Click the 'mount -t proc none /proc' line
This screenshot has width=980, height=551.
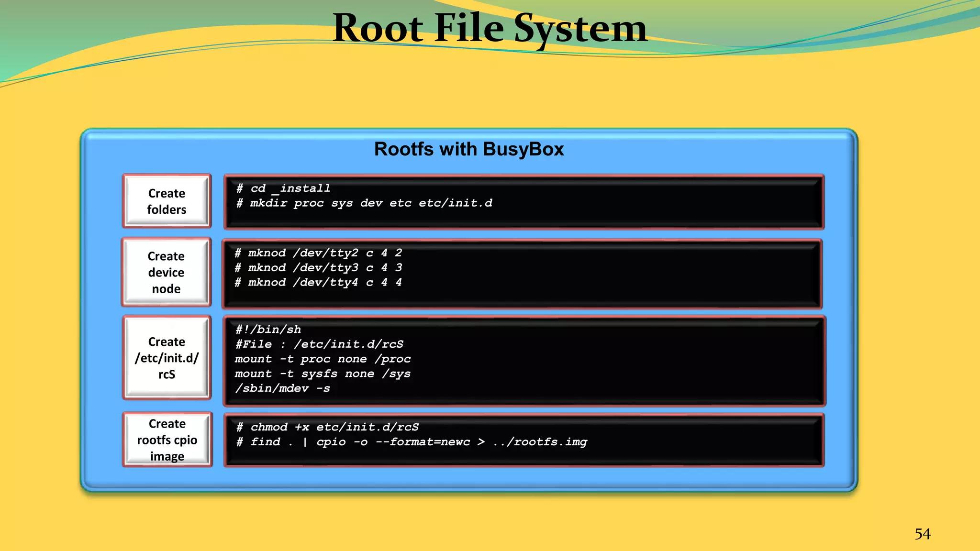coord(323,359)
